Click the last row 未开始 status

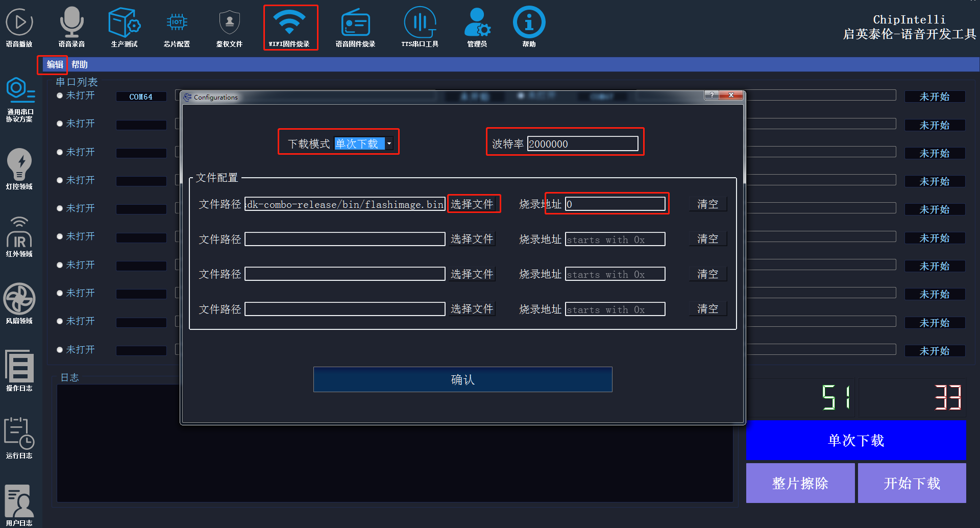935,351
